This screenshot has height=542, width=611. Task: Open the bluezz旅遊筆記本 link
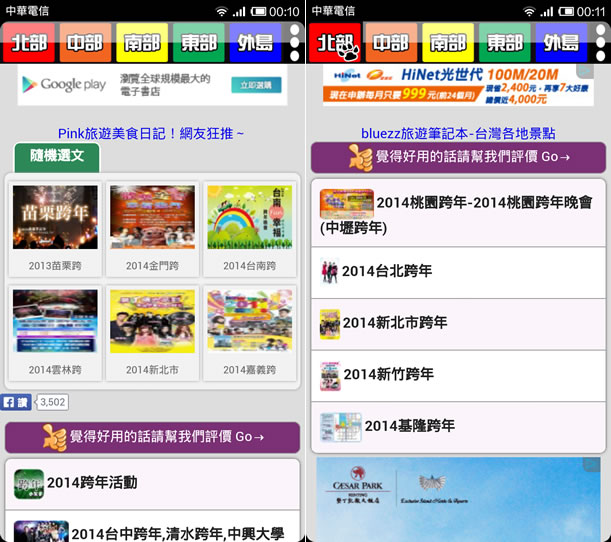click(x=458, y=133)
